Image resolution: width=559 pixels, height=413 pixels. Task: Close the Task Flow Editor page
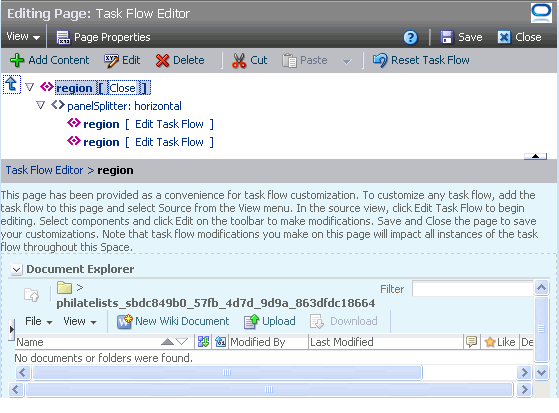point(519,37)
